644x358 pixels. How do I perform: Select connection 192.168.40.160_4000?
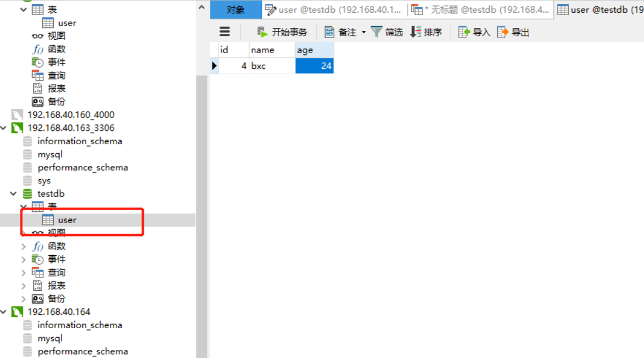71,115
